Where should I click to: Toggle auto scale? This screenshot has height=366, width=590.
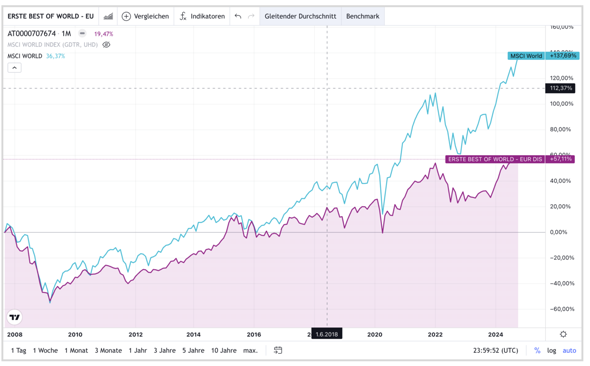569,350
